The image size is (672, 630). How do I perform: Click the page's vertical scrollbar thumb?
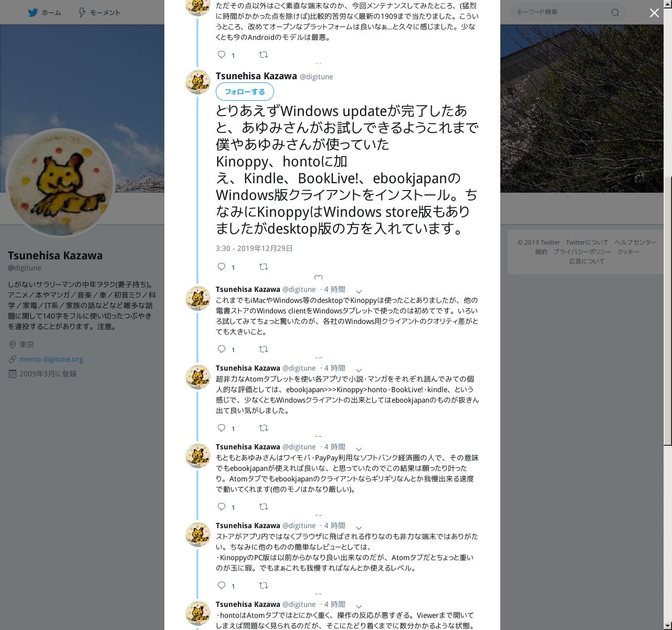click(x=668, y=311)
